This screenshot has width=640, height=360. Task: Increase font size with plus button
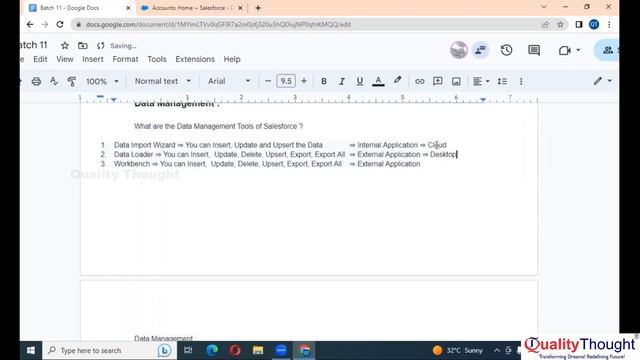tap(304, 81)
